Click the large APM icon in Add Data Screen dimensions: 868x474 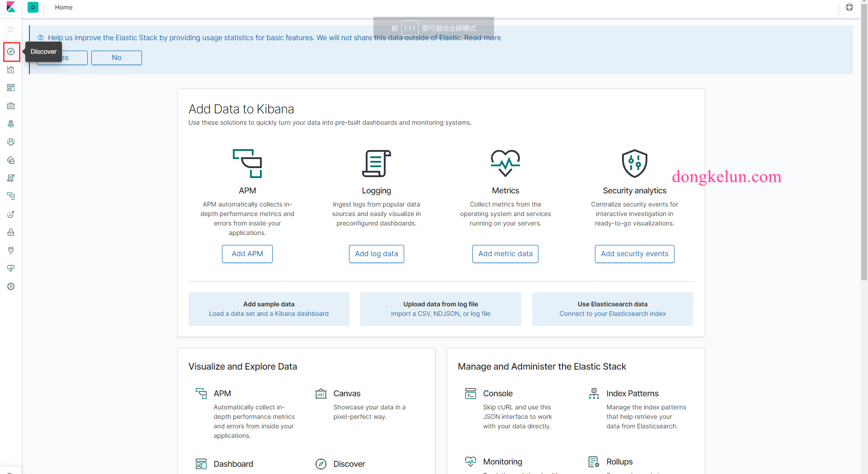click(247, 163)
